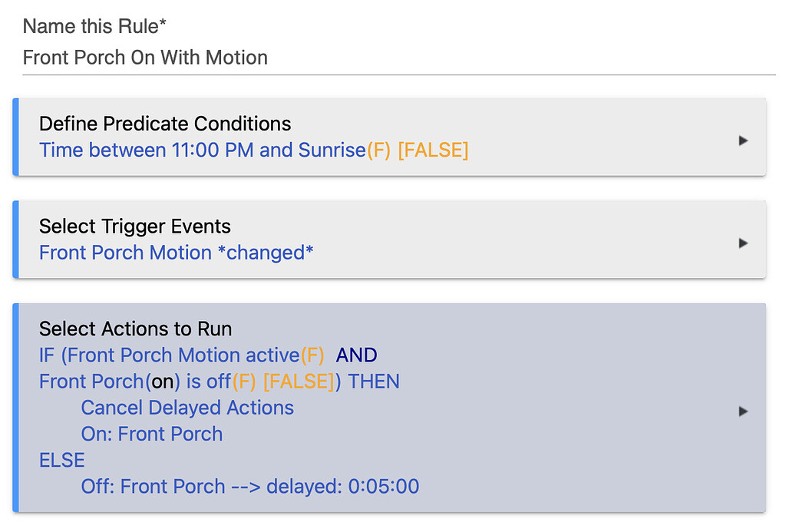The image size is (786, 532).
Task: Select the 'Front Porch Motion *changed*' trigger
Action: pyautogui.click(x=176, y=253)
